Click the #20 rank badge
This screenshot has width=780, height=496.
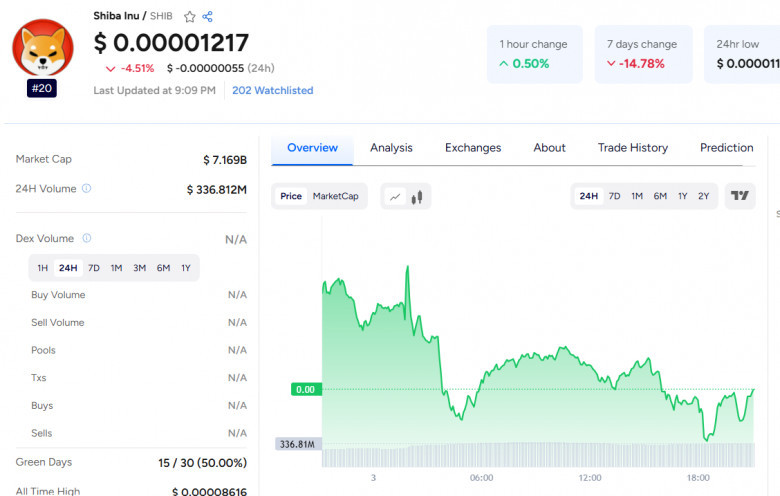point(42,89)
